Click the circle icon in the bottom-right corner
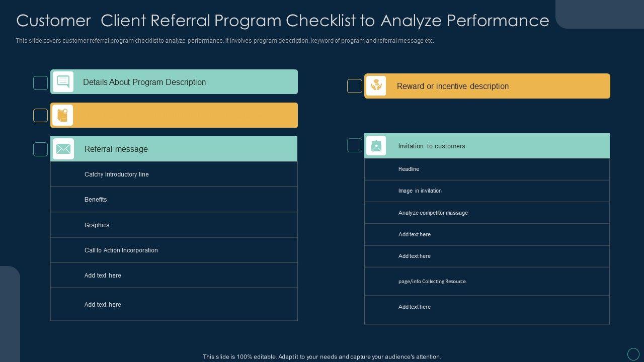Viewport: 644px width, 362px height. coord(633,354)
